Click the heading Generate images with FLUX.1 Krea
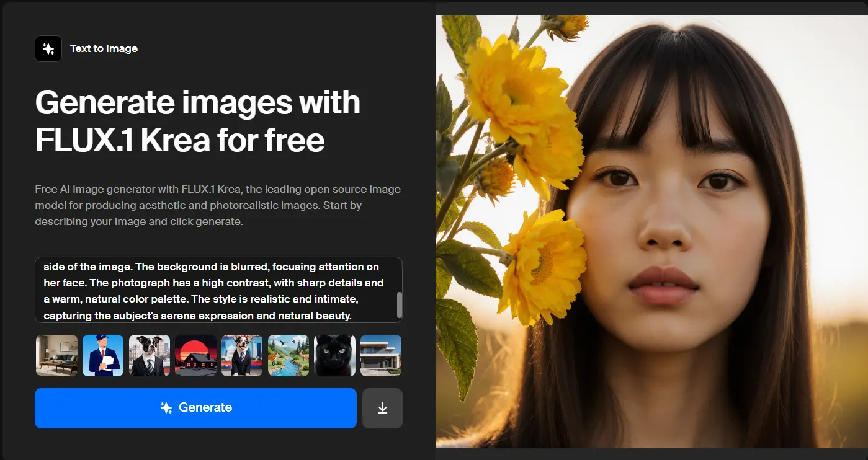Image resolution: width=868 pixels, height=460 pixels. coord(199,121)
